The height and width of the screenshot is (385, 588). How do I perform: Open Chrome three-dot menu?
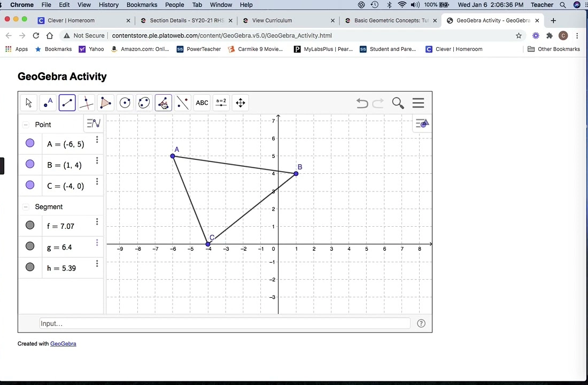click(x=577, y=36)
